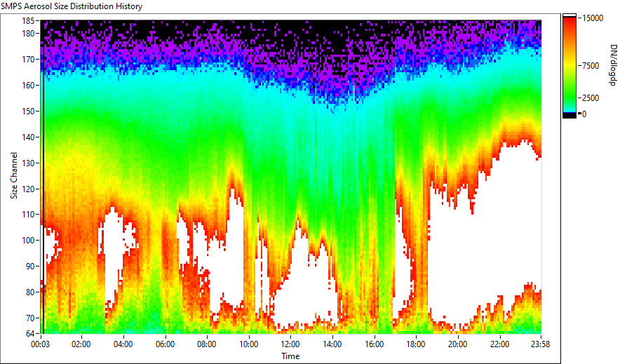Viewport: 620px width, 364px height.
Task: Click the 0 color scale label
Action: (x=584, y=114)
